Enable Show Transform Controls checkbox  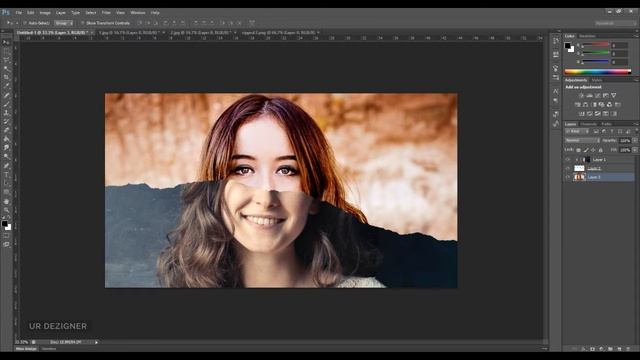click(x=82, y=23)
